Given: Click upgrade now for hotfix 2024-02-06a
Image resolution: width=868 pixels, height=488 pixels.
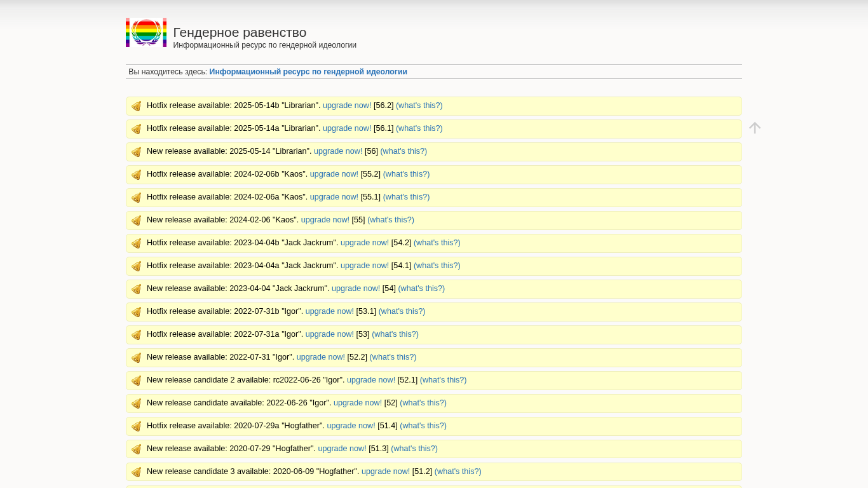Looking at the screenshot, I should coord(334,197).
